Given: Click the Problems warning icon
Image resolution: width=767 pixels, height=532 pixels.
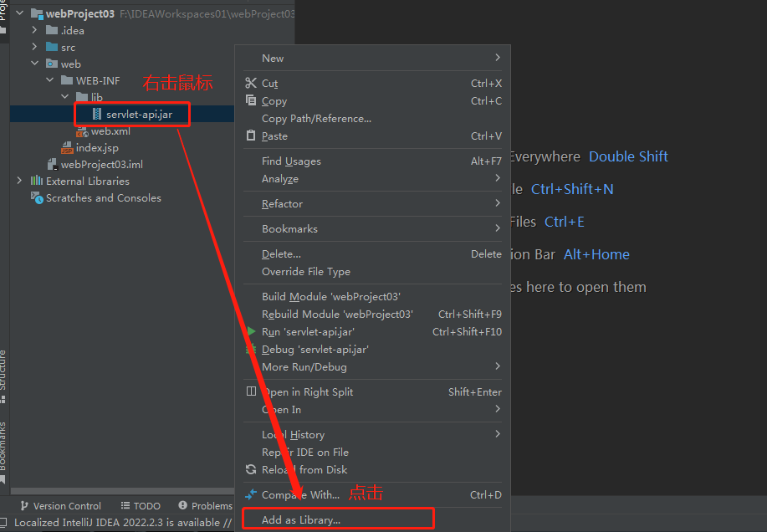Looking at the screenshot, I should pos(183,505).
